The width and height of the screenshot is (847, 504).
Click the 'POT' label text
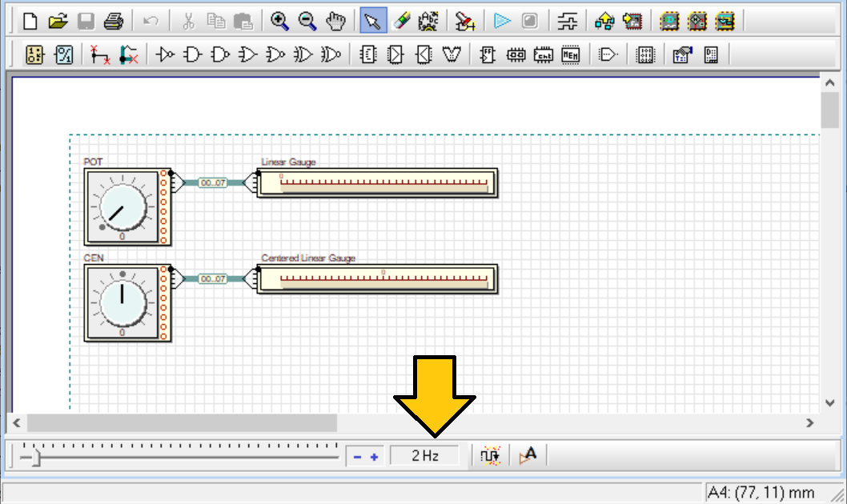tap(93, 162)
